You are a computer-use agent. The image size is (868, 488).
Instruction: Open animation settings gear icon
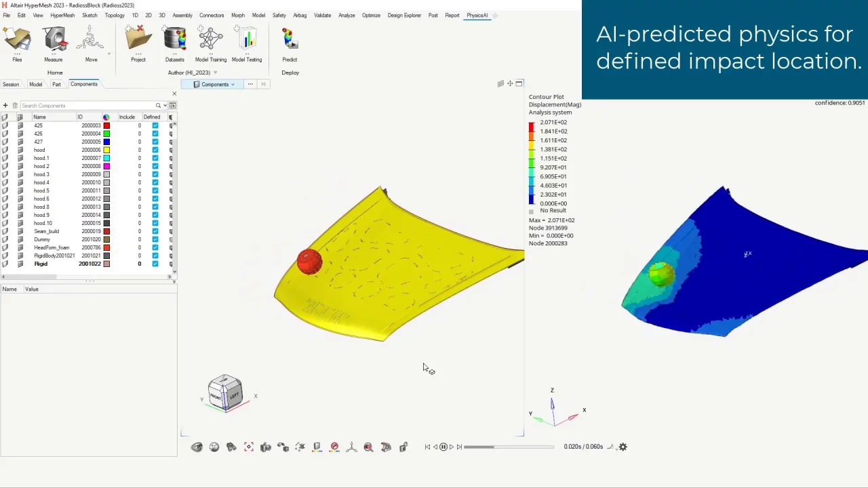pyautogui.click(x=623, y=447)
